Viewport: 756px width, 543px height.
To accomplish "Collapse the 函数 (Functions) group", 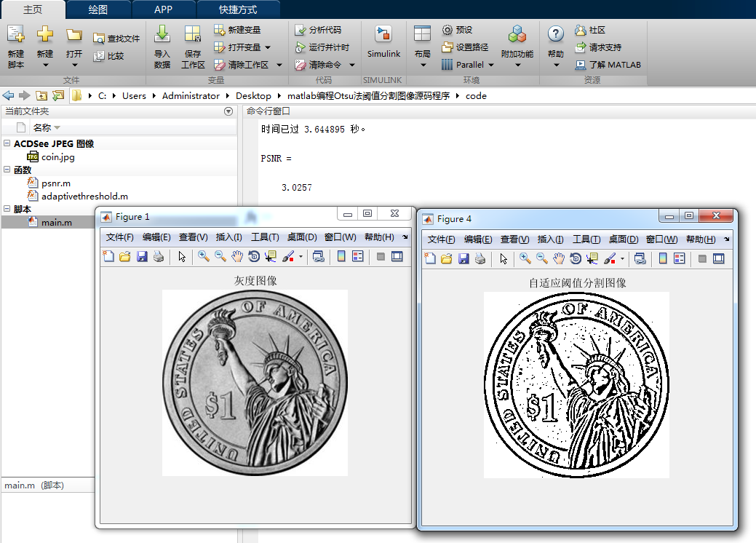I will (7, 170).
